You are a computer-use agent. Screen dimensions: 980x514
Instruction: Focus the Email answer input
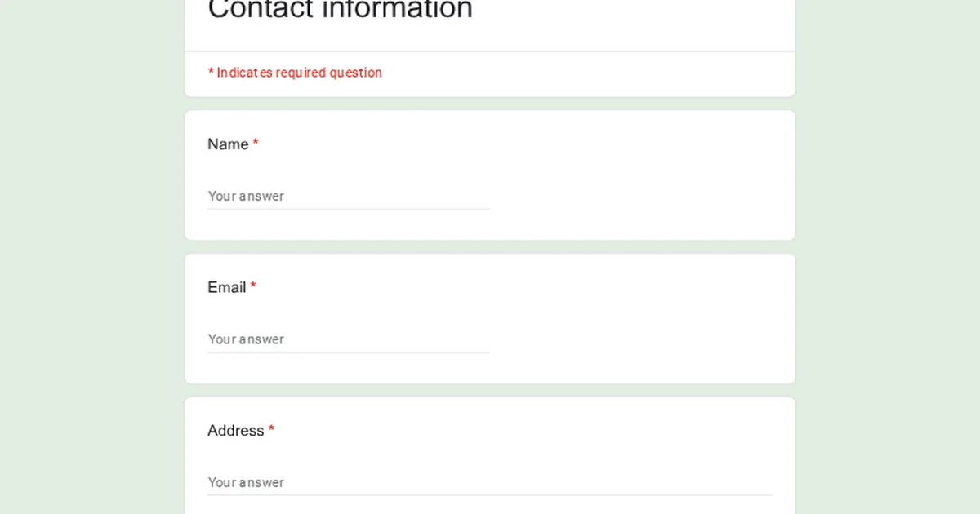coord(348,339)
